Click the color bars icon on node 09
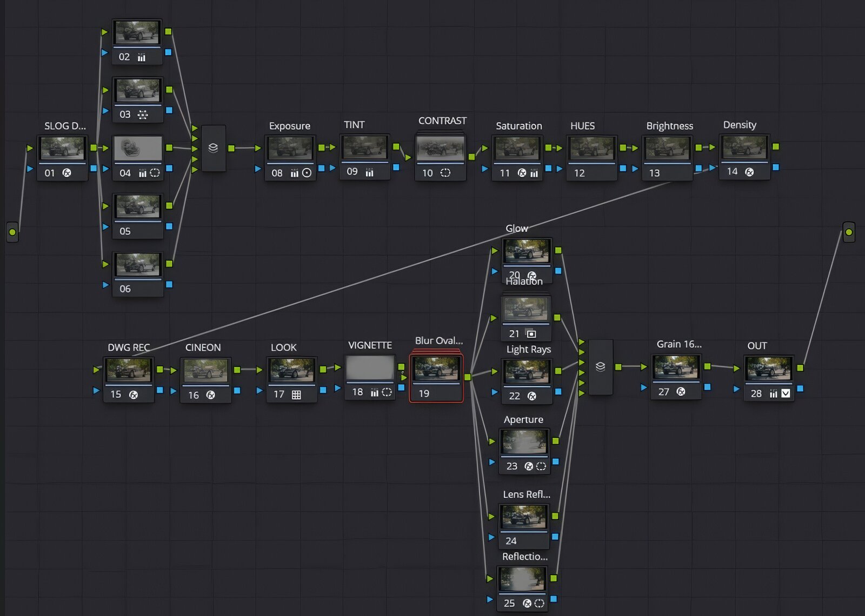Viewport: 865px width, 616px height. pos(369,172)
